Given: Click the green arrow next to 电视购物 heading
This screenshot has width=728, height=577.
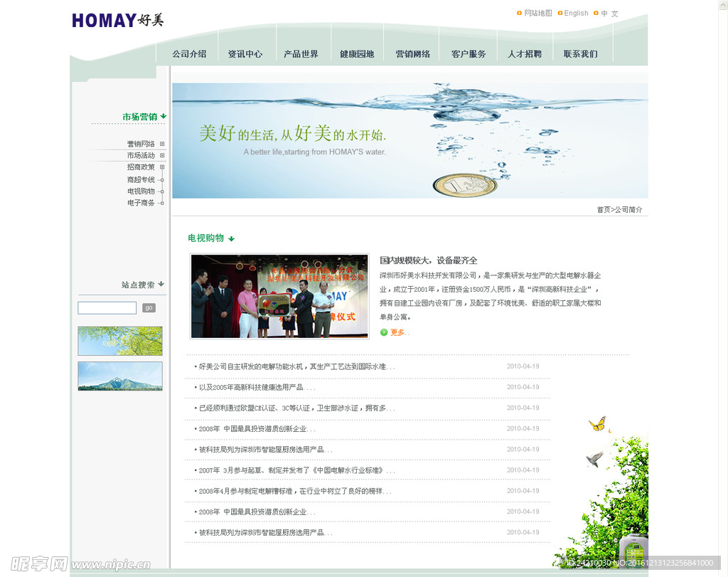Looking at the screenshot, I should [x=231, y=239].
